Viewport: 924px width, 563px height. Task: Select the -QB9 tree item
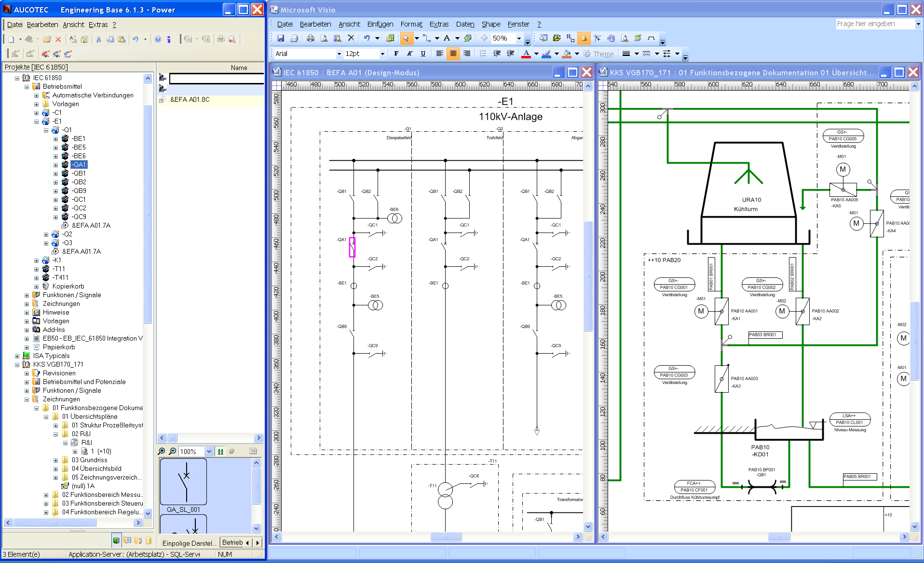[79, 191]
